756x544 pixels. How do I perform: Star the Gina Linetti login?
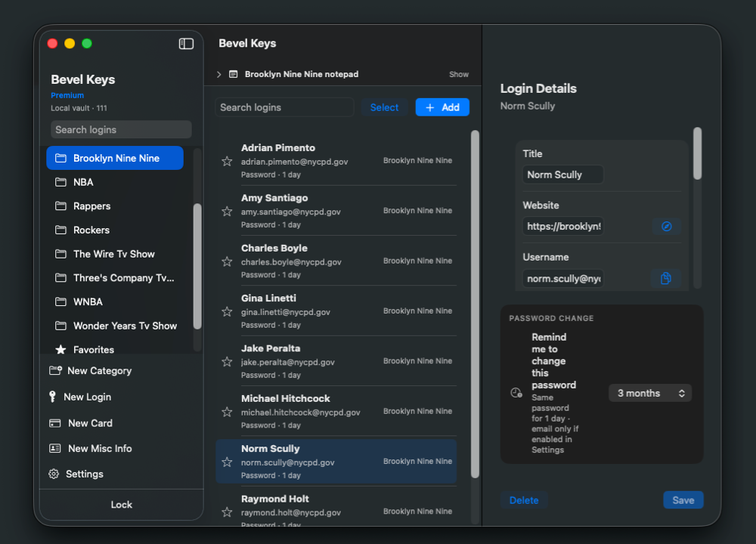(227, 311)
